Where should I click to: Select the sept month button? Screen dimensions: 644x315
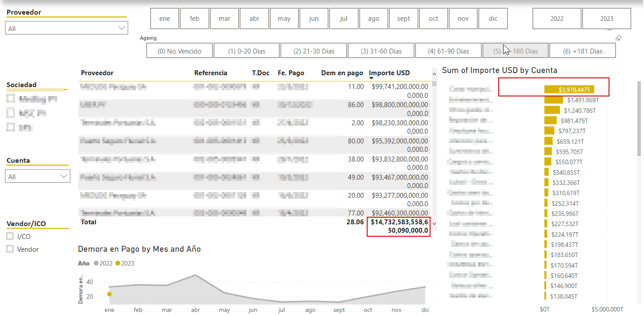pyautogui.click(x=403, y=19)
